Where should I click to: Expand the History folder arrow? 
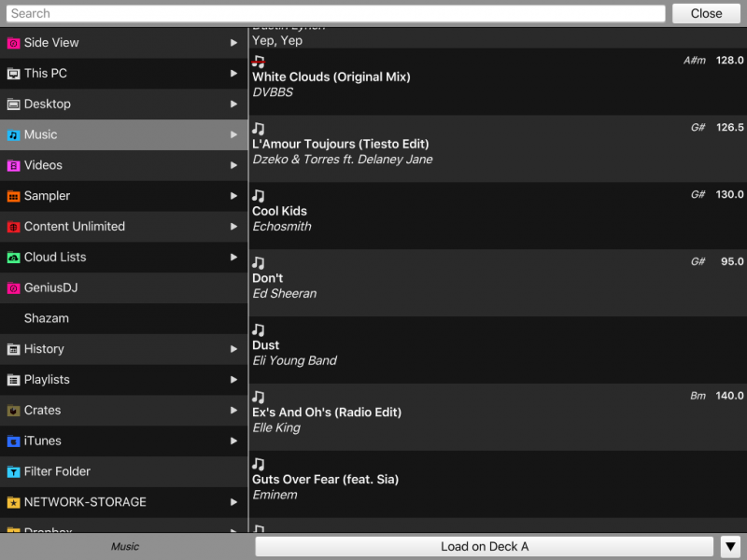pyautogui.click(x=233, y=349)
